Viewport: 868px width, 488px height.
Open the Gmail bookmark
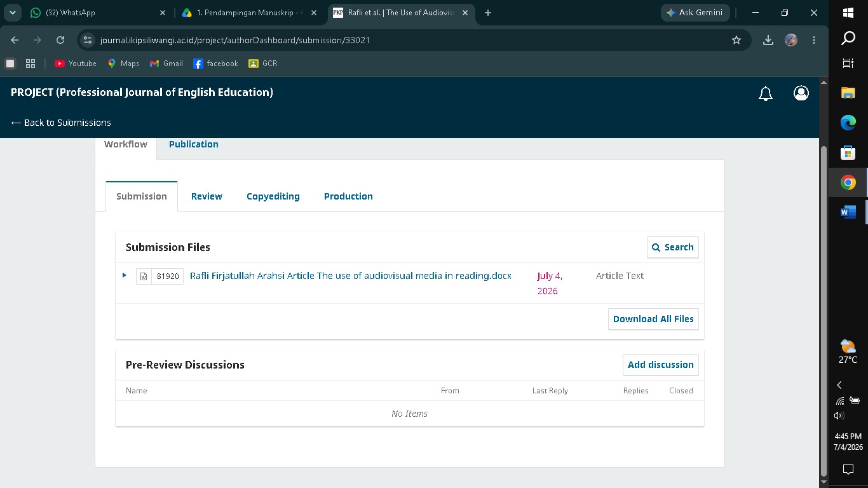point(166,64)
